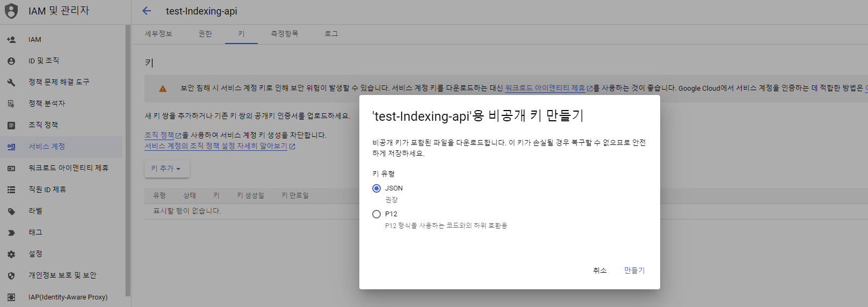Click the test-Indexing-api page title
The height and width of the screenshot is (307, 868).
(x=201, y=11)
